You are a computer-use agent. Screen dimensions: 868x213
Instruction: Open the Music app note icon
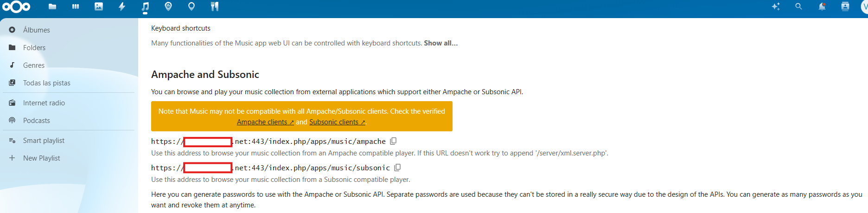pyautogui.click(x=145, y=6)
